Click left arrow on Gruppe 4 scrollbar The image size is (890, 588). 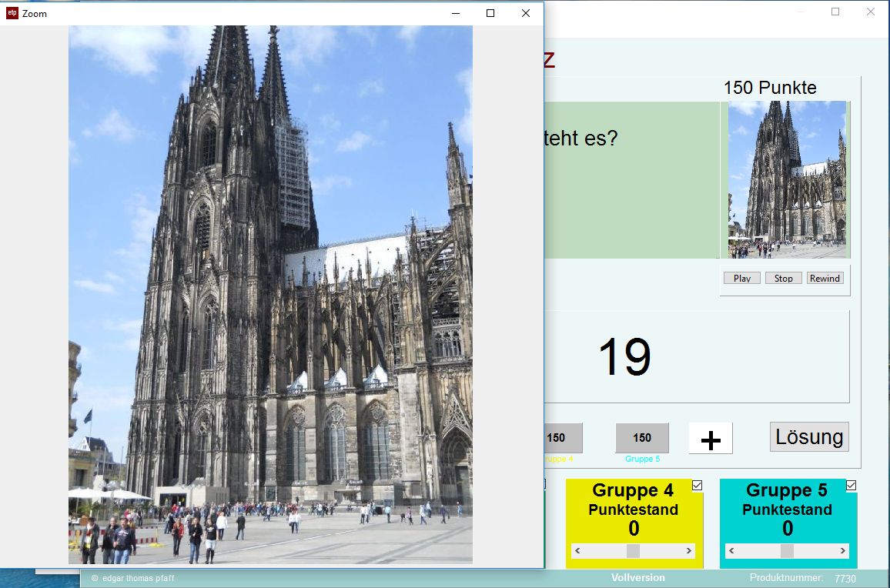click(577, 551)
